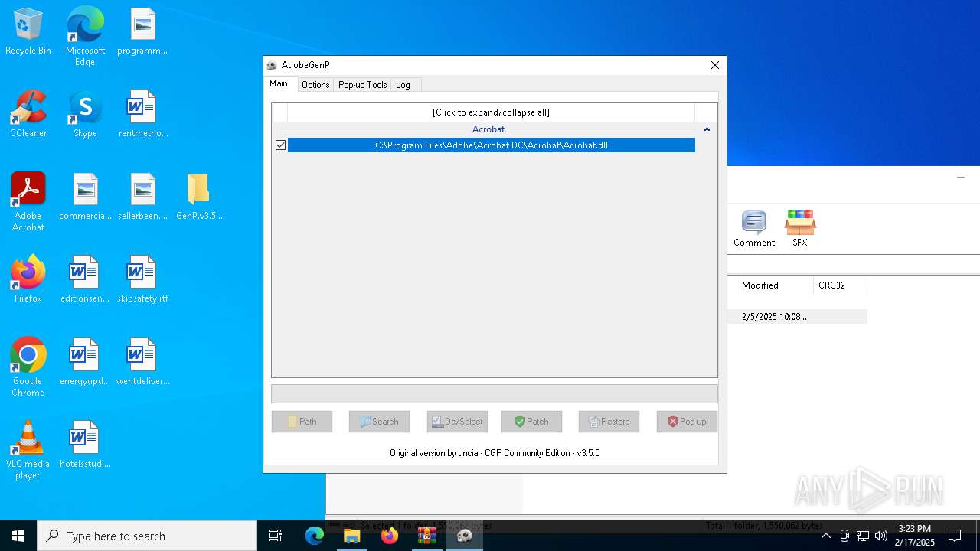Open Windows Start menu

[x=18, y=536]
